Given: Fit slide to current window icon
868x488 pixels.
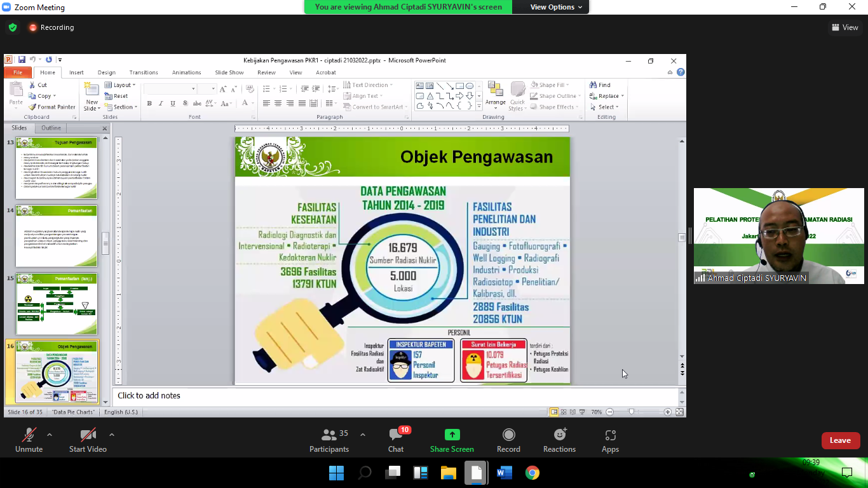Looking at the screenshot, I should [x=679, y=412].
